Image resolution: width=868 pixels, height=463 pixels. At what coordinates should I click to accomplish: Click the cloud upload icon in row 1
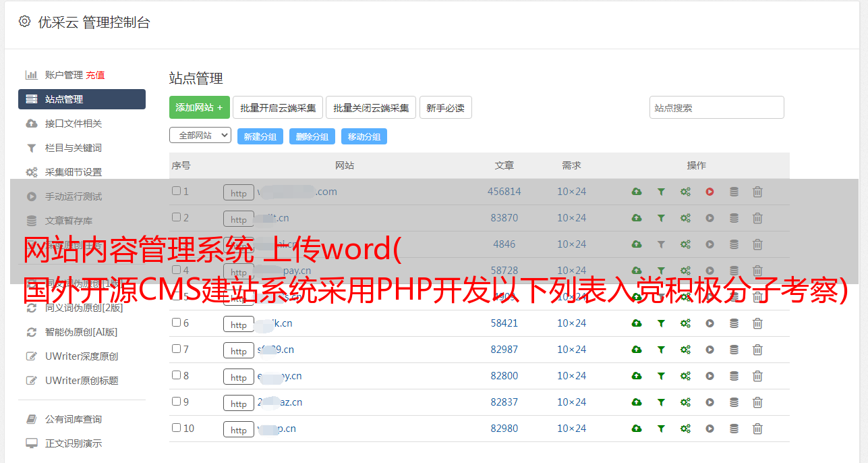coord(636,192)
